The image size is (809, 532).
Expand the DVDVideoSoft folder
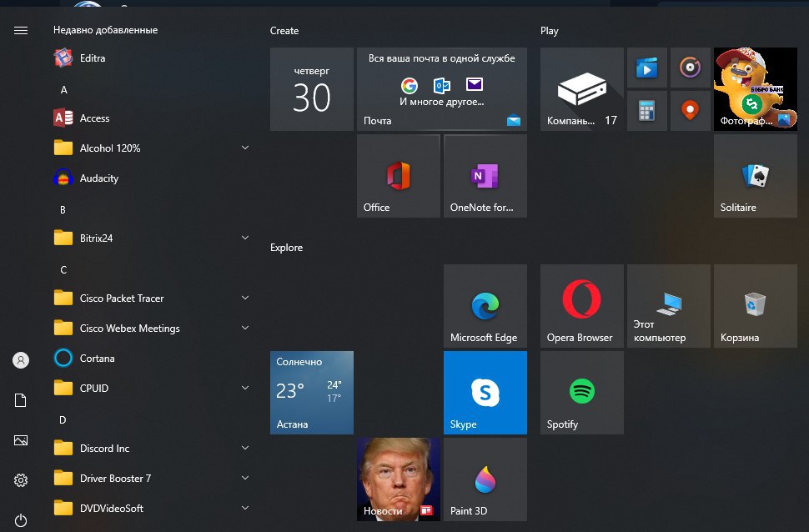point(152,509)
